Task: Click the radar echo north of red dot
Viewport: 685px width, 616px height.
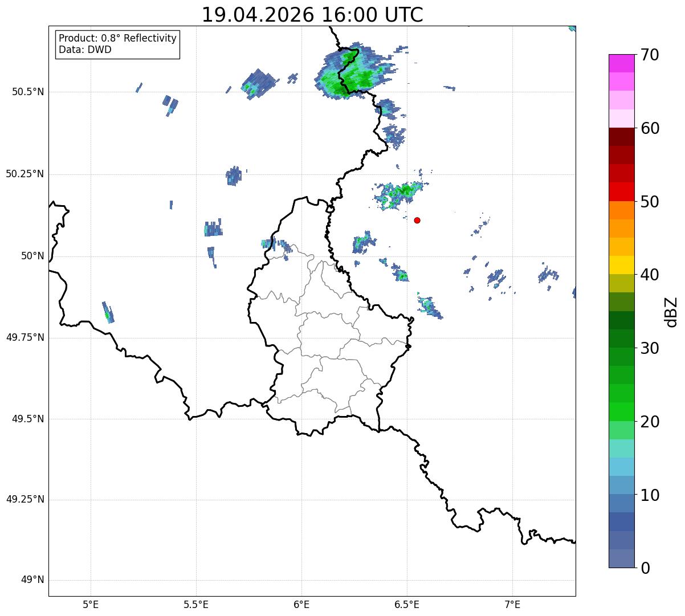Action: pos(400,193)
